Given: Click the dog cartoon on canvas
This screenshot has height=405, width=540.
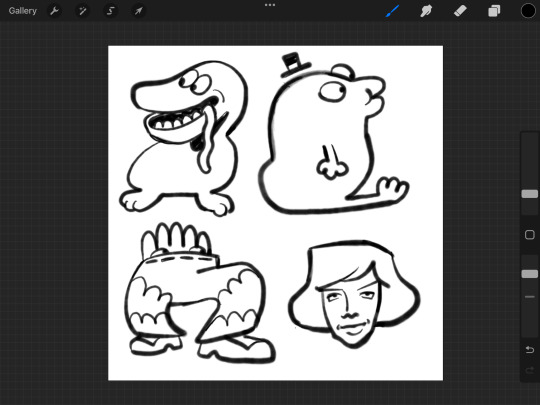Looking at the screenshot, I should click(184, 138).
